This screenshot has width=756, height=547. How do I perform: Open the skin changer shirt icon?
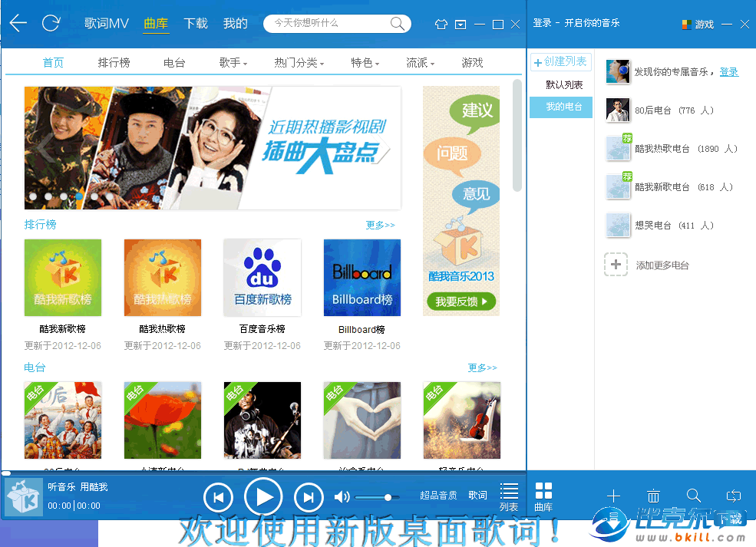click(x=441, y=24)
